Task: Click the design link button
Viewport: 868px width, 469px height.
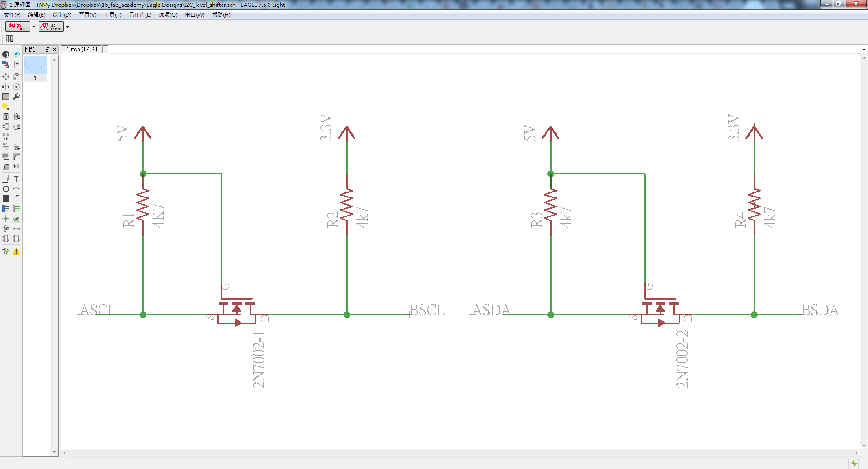Action: [18, 27]
